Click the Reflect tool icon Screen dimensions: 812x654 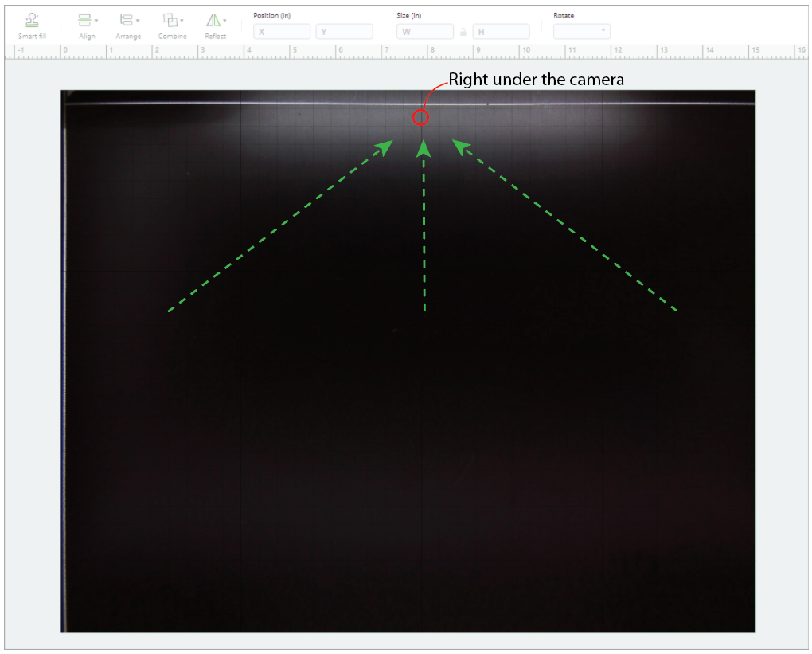click(x=213, y=20)
